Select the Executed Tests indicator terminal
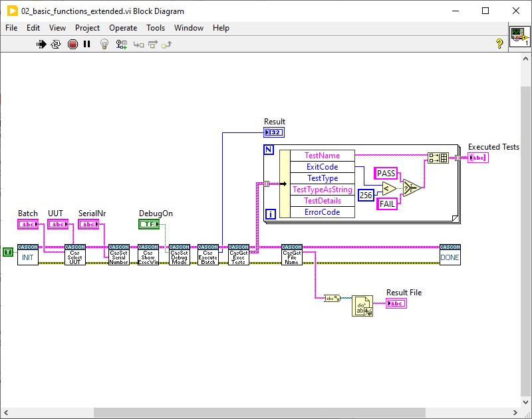The height and width of the screenshot is (419, 532). click(478, 158)
